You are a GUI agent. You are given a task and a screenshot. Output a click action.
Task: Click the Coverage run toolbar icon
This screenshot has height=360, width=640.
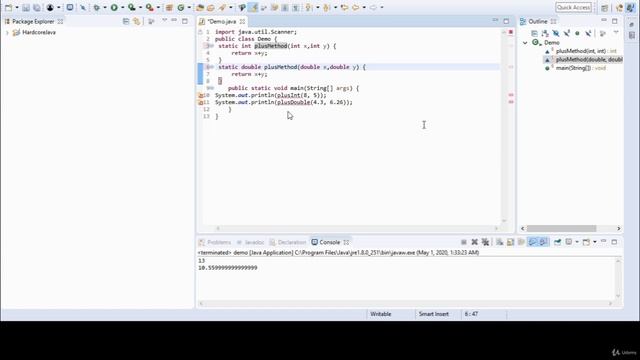131,7
